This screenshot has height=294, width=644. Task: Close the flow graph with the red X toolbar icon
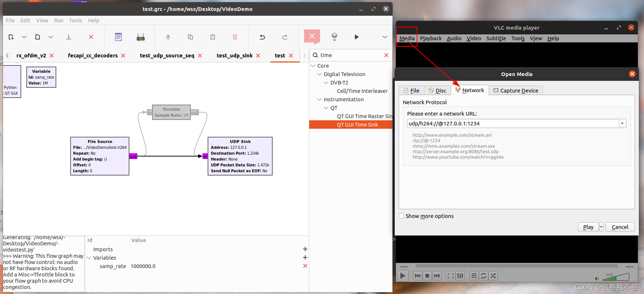(x=91, y=37)
